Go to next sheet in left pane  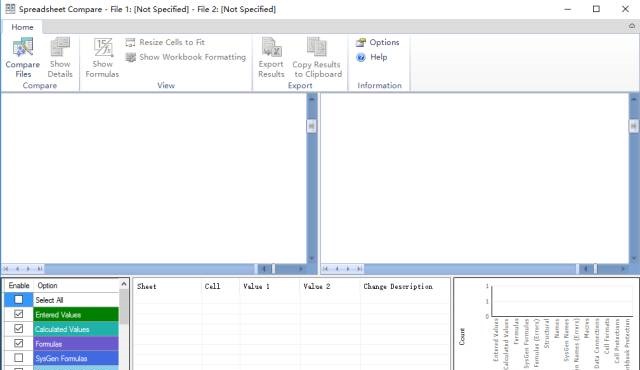28,269
